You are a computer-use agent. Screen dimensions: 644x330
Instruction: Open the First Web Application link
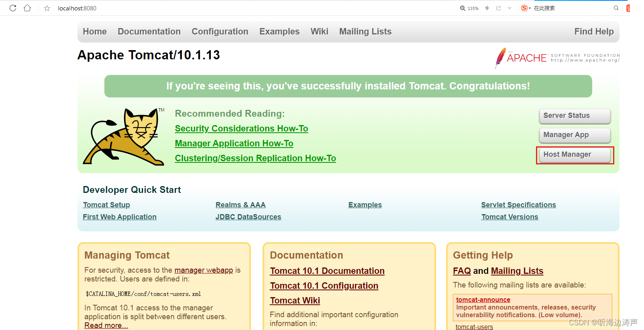[120, 217]
